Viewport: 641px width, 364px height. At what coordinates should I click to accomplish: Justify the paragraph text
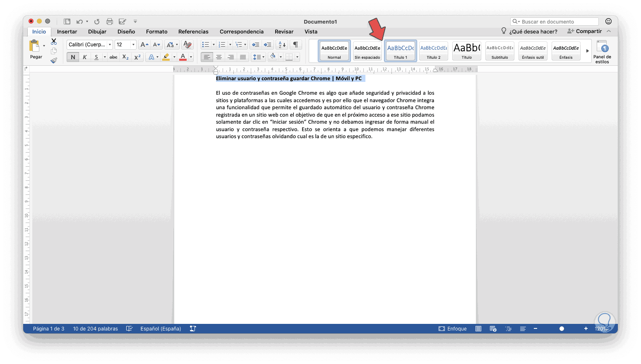(243, 57)
